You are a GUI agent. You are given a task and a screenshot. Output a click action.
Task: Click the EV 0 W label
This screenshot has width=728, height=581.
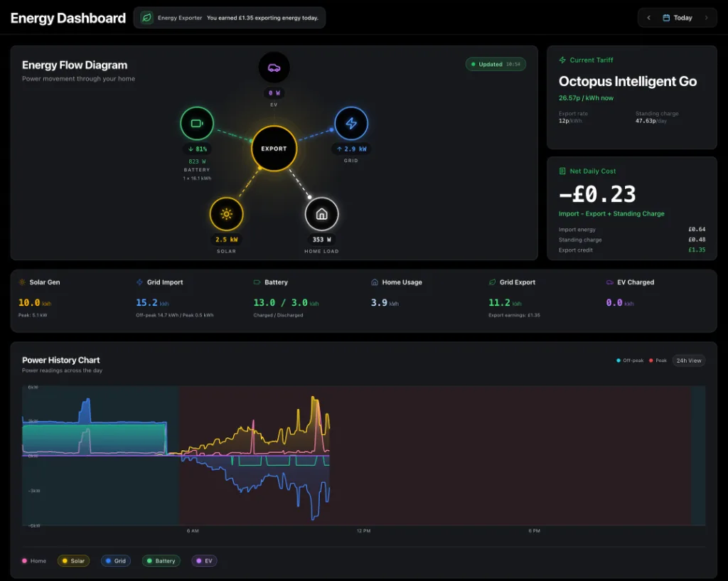pos(274,93)
